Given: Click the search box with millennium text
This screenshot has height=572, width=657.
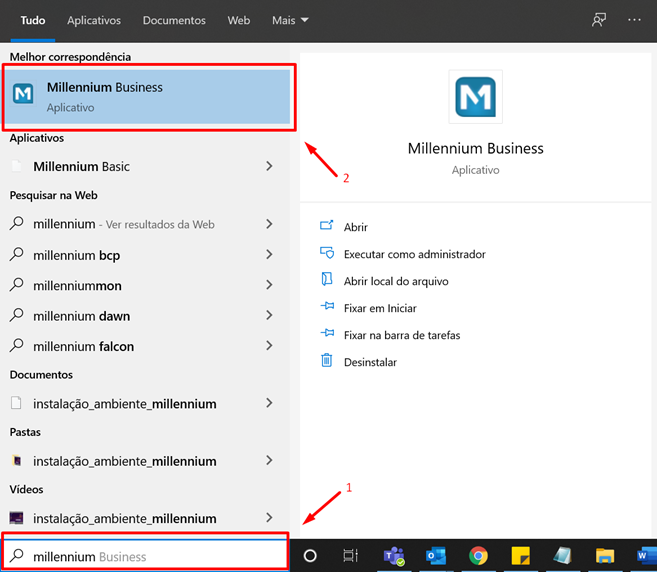Looking at the screenshot, I should coord(145,556).
